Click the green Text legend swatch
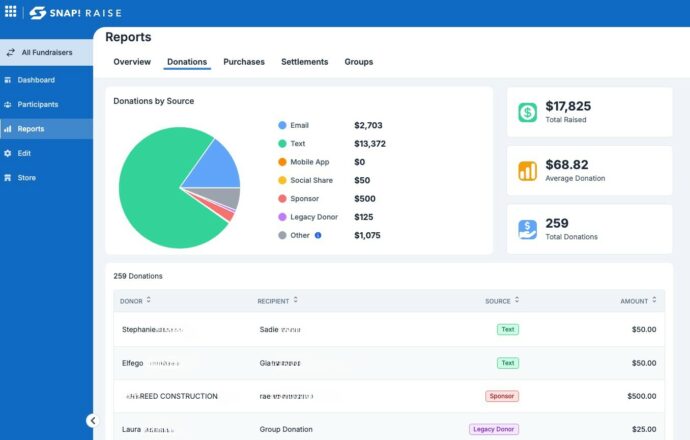Screen dimensions: 690x440 (x=283, y=143)
